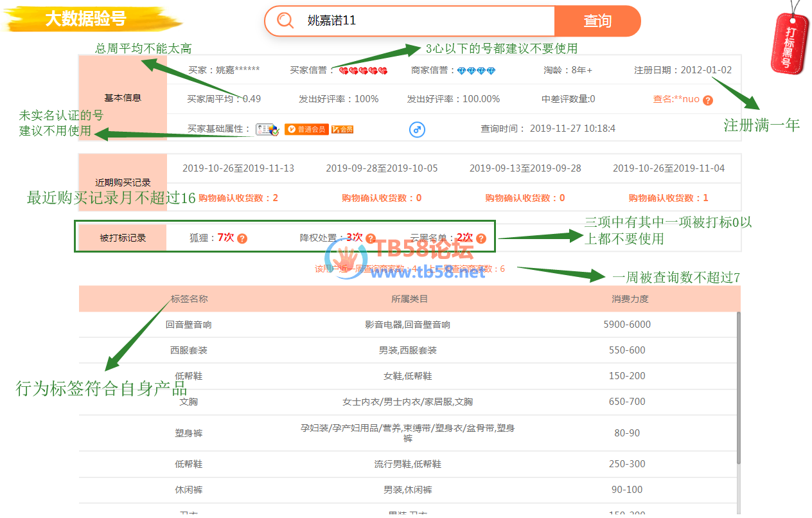
Task: Click the 男装,休闲裤 category cell
Action: (x=408, y=490)
